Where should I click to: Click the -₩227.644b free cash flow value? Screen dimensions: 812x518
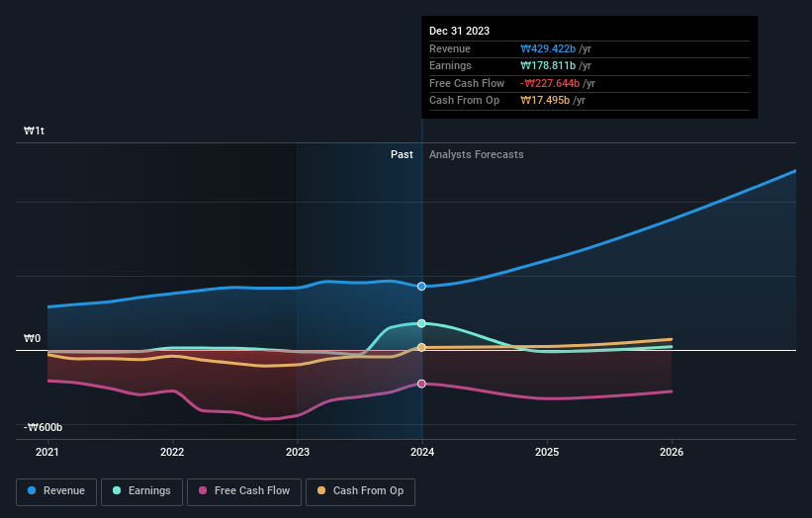click(x=550, y=83)
